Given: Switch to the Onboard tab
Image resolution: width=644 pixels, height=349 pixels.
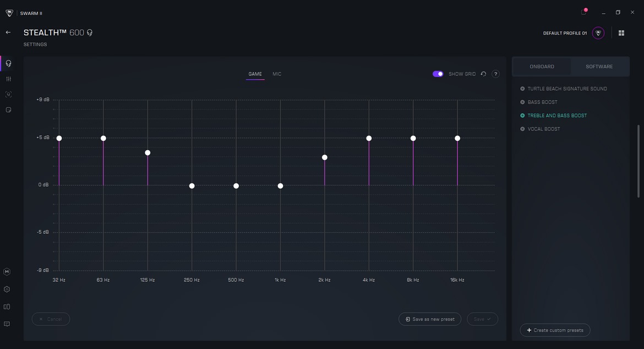Looking at the screenshot, I should [x=542, y=67].
